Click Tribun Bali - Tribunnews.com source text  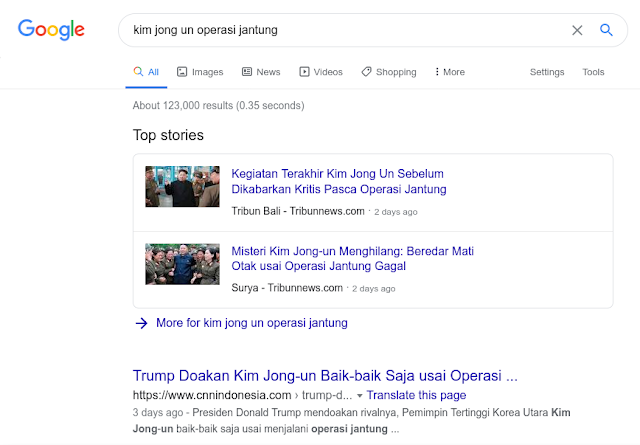click(x=298, y=211)
